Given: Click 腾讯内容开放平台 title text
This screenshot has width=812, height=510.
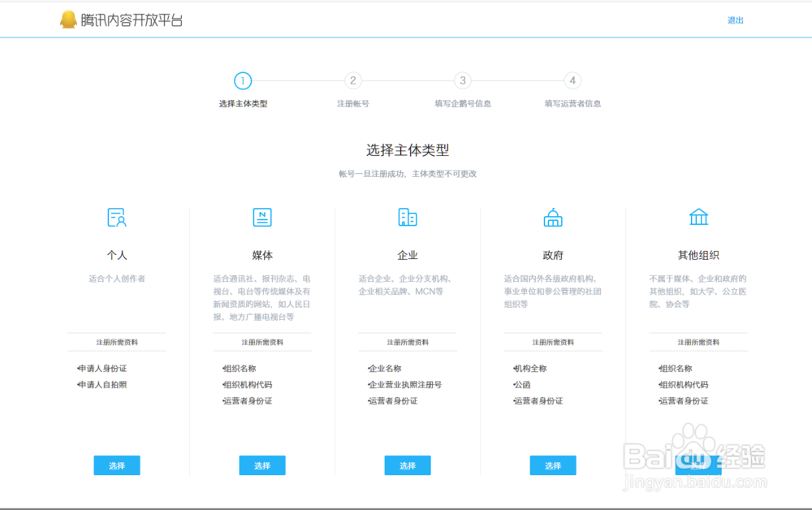Looking at the screenshot, I should pyautogui.click(x=132, y=20).
